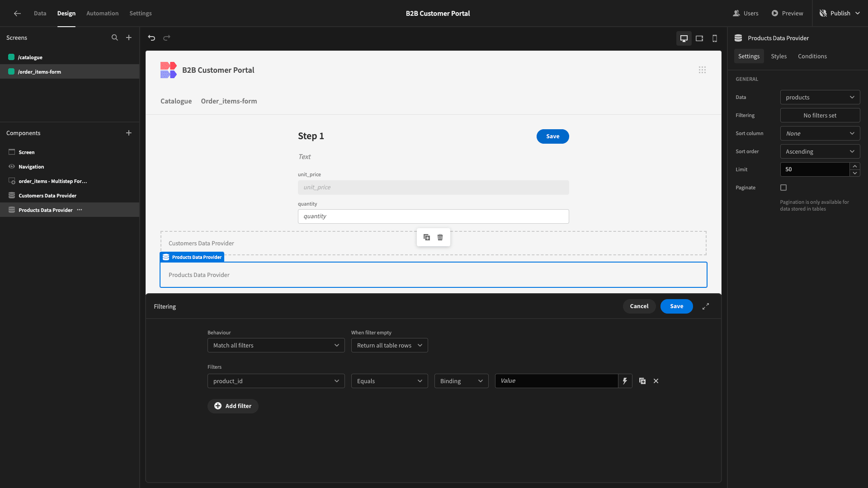Open the When filter empty dropdown
This screenshot has width=868, height=488.
click(x=390, y=345)
